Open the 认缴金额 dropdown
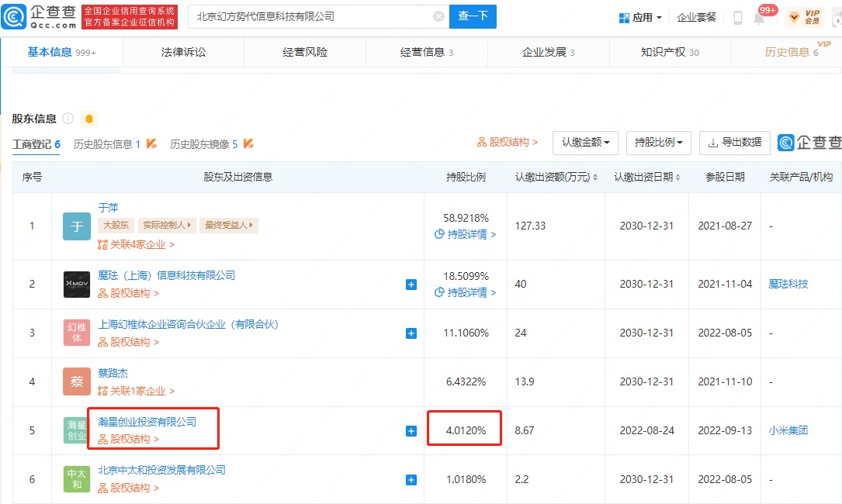This screenshot has height=504, width=842. pos(585,143)
